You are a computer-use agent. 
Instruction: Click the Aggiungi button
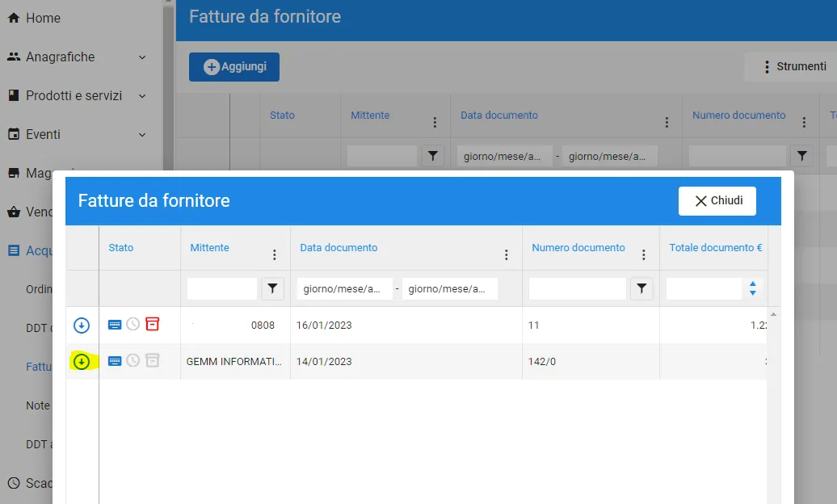[x=233, y=67]
